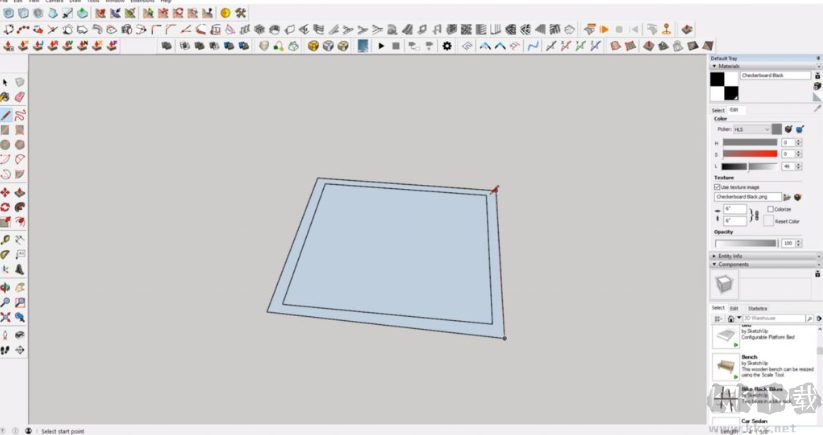Click the texture filename field
823x435 pixels.
tap(747, 197)
